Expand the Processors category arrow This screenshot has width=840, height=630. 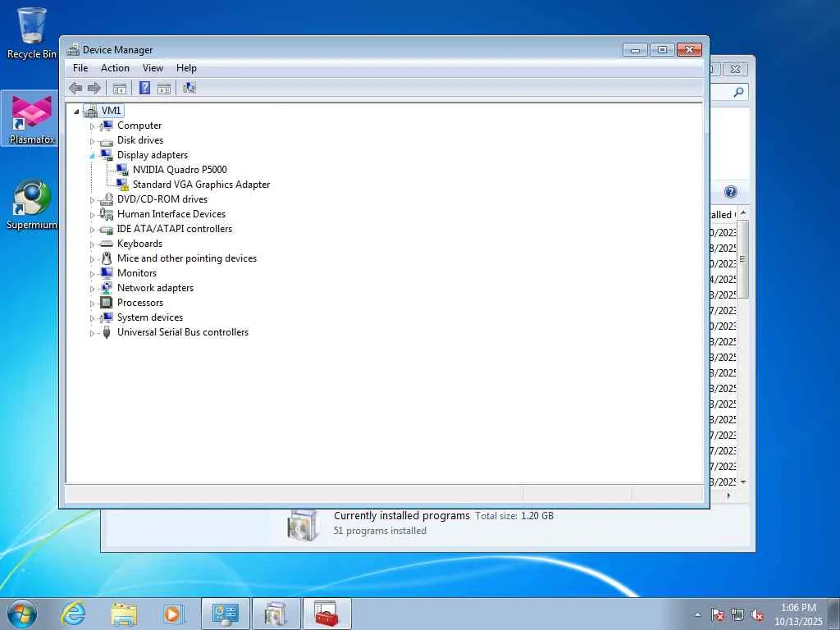click(92, 304)
